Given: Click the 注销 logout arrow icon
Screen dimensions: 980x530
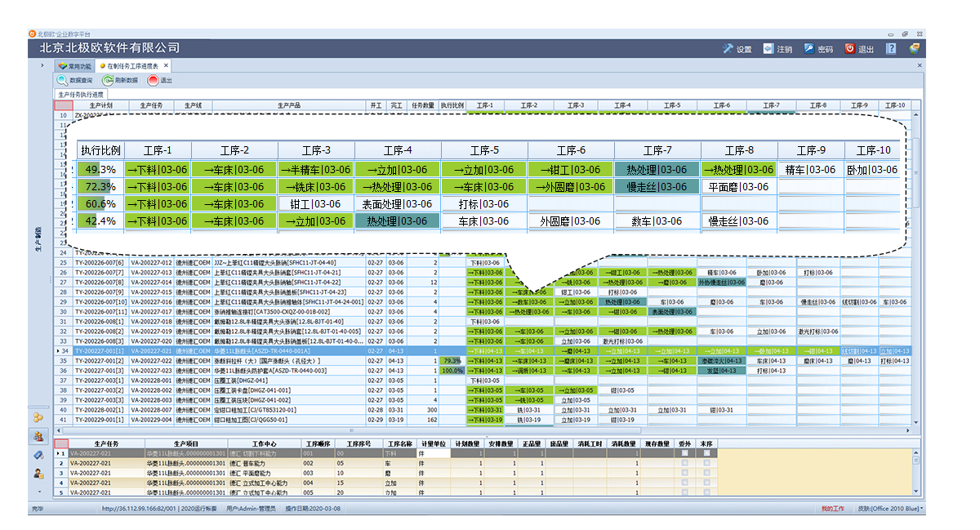Looking at the screenshot, I should click(768, 49).
